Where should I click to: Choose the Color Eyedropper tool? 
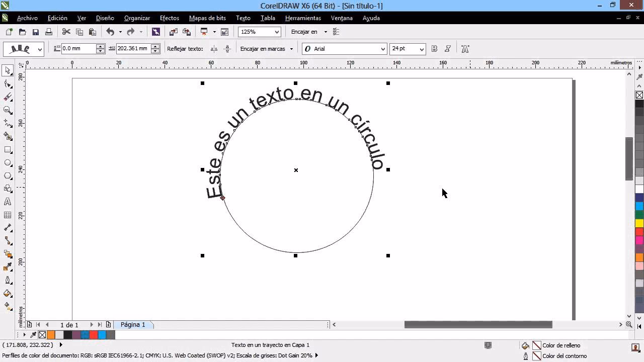coord(8,266)
